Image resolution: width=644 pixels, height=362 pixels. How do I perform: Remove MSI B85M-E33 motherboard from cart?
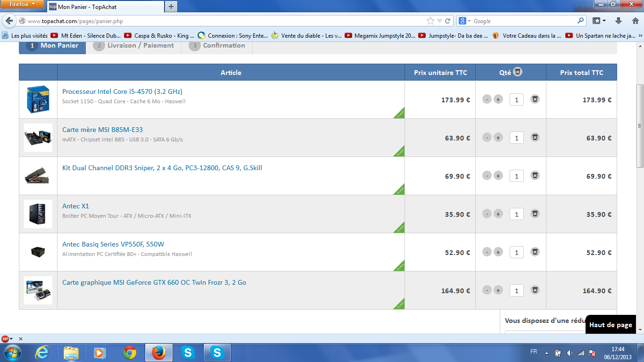[535, 137]
